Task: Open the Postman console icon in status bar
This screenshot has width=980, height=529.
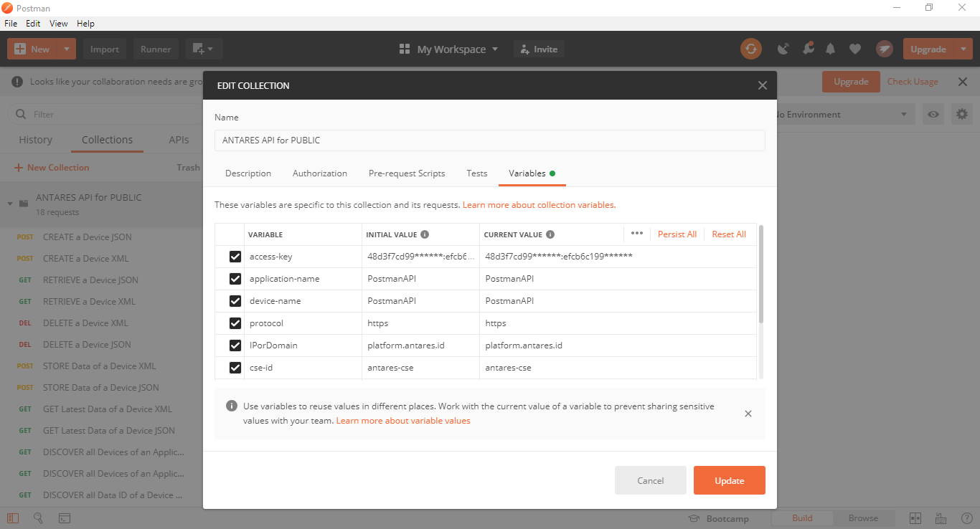Action: pyautogui.click(x=64, y=518)
